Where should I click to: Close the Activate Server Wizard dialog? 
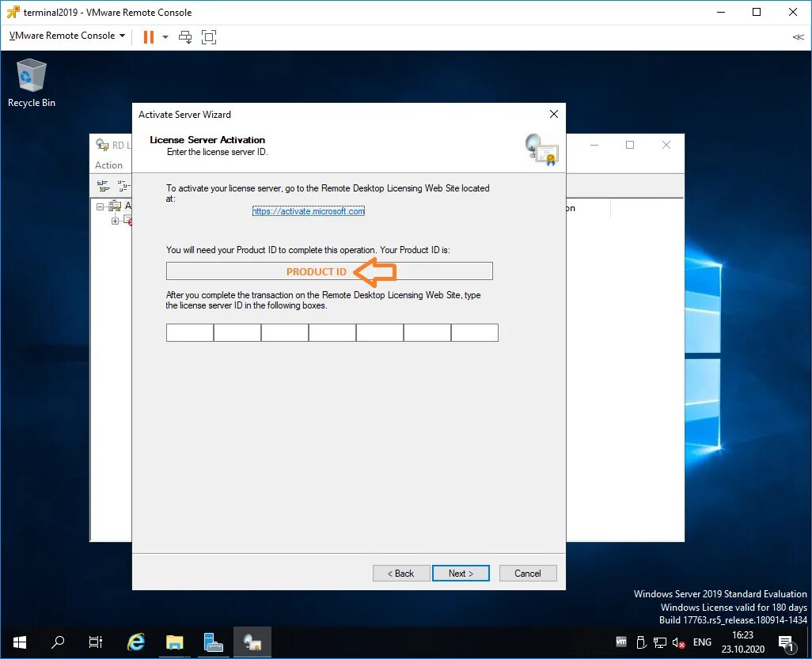(x=553, y=114)
